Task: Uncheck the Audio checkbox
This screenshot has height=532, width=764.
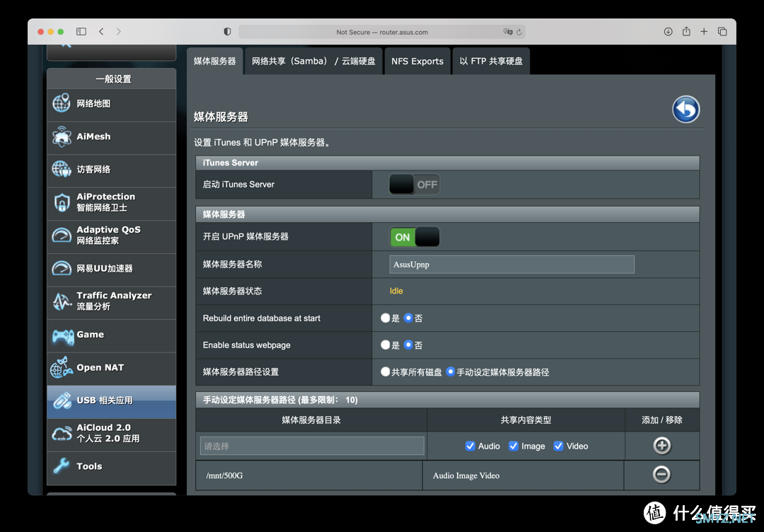Action: point(470,446)
